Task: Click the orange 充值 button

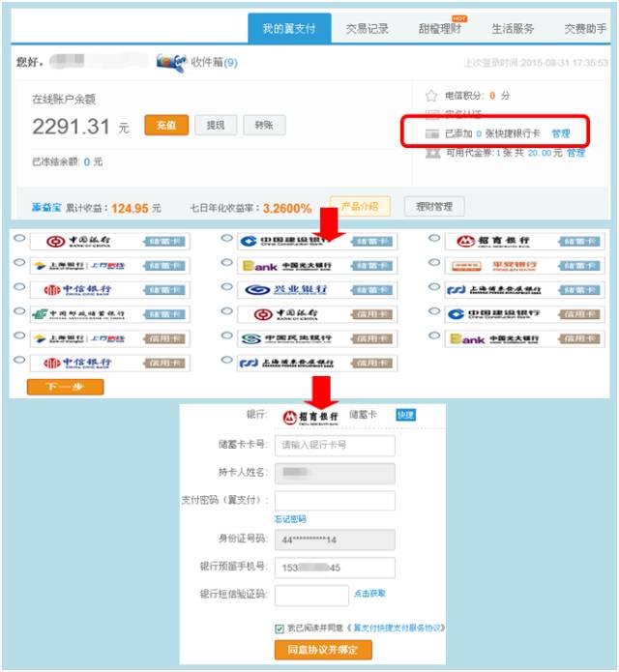Action: (x=166, y=125)
